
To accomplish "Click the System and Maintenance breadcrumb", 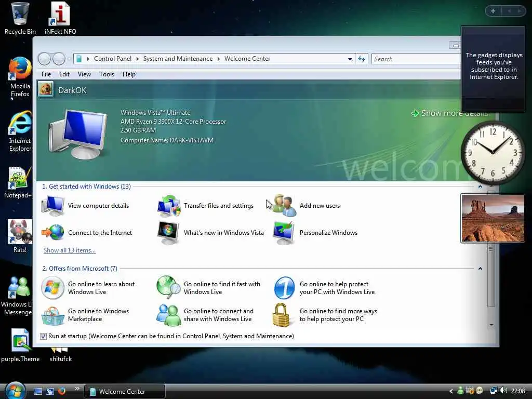I will [178, 59].
